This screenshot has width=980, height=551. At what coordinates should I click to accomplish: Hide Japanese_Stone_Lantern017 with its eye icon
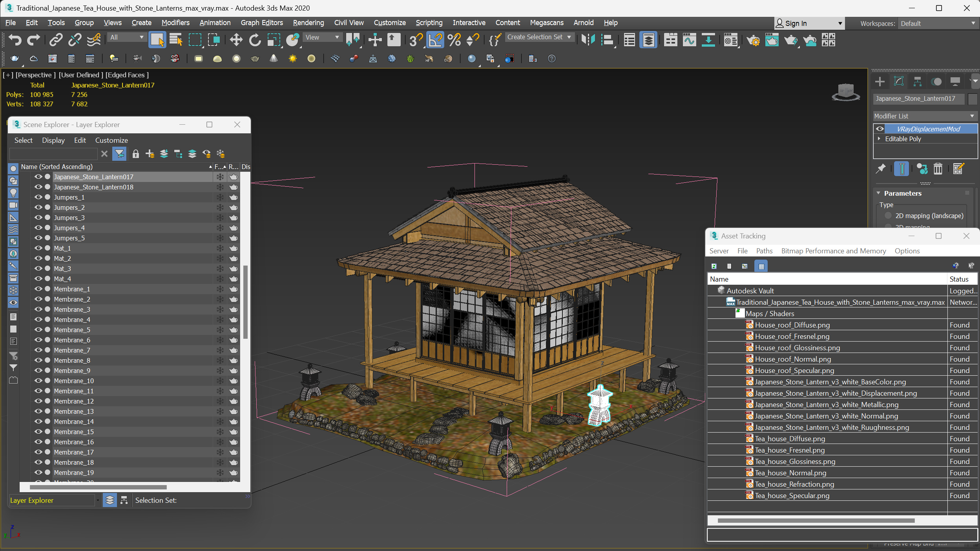(x=38, y=177)
